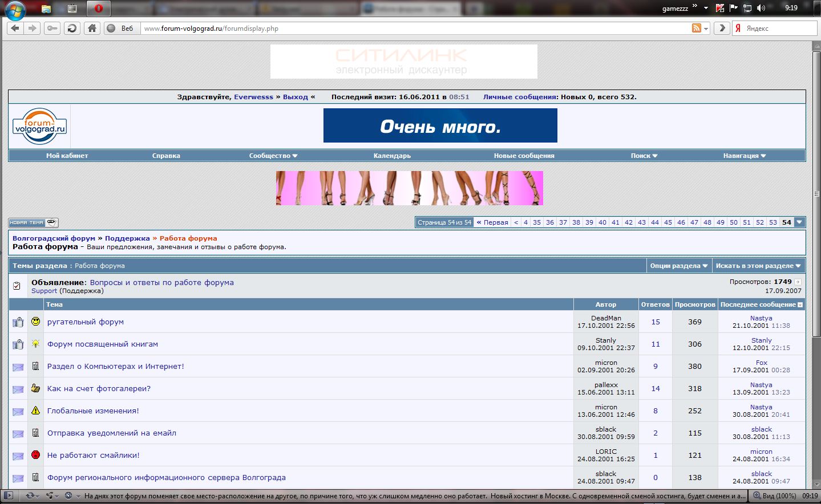Toggle sort order arrow beside 'Последнее сообщение'

[x=800, y=305]
